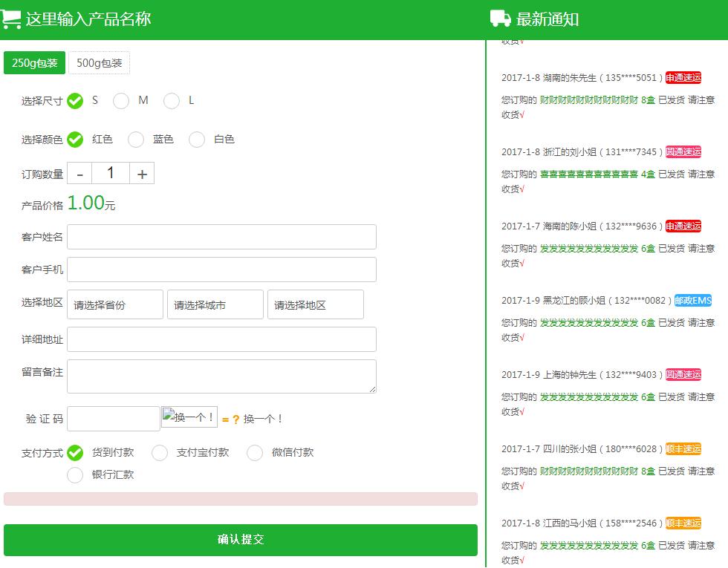Open the 请选择城市 city dropdown
728x568 pixels.
(215, 304)
